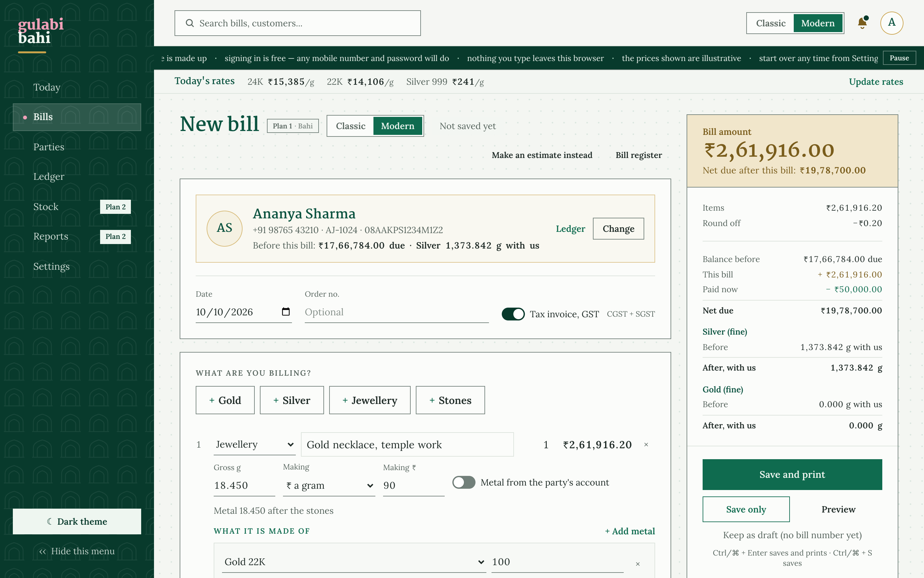Add a Silver item

[x=292, y=400]
